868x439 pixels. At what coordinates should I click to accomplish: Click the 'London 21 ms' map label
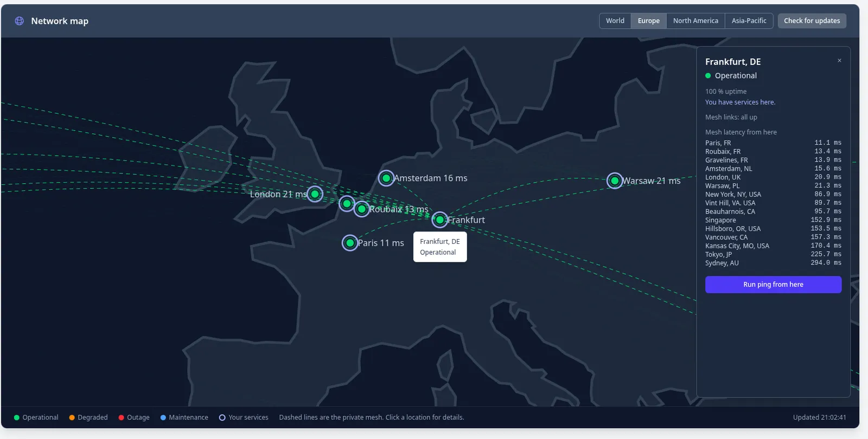click(x=278, y=194)
